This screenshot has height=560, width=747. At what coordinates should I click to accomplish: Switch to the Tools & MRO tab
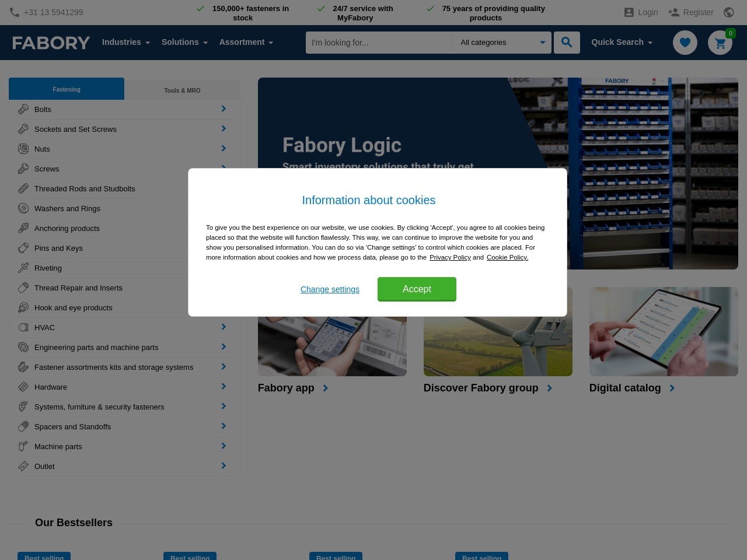[182, 90]
